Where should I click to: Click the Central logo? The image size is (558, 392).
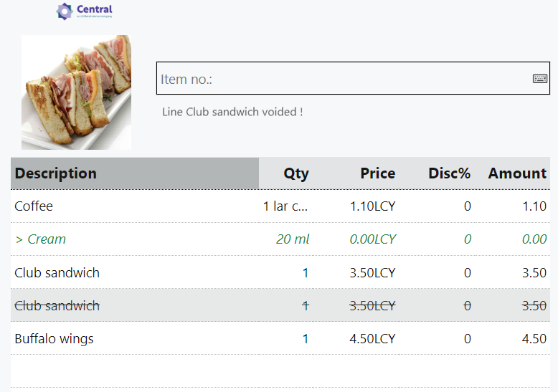(85, 11)
